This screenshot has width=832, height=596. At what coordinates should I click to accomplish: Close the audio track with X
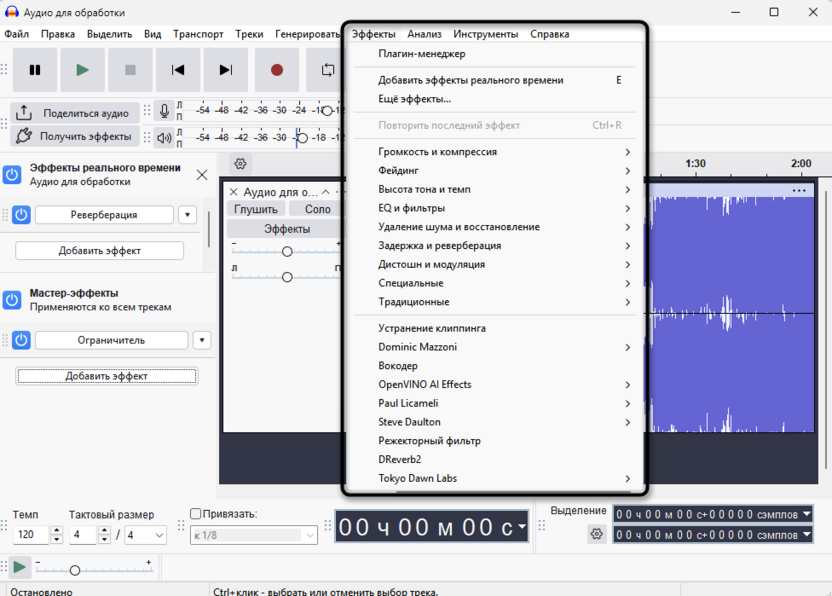pos(233,192)
